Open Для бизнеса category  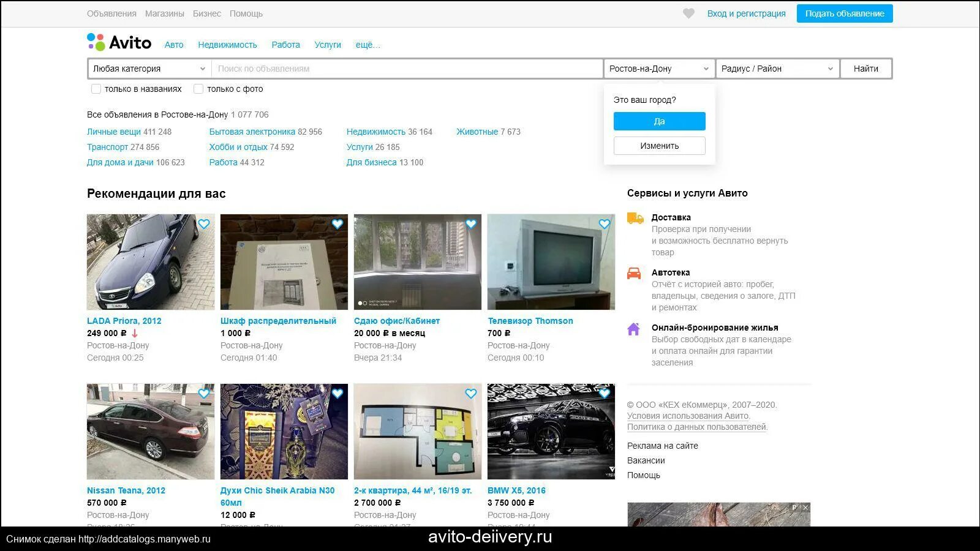pyautogui.click(x=372, y=162)
